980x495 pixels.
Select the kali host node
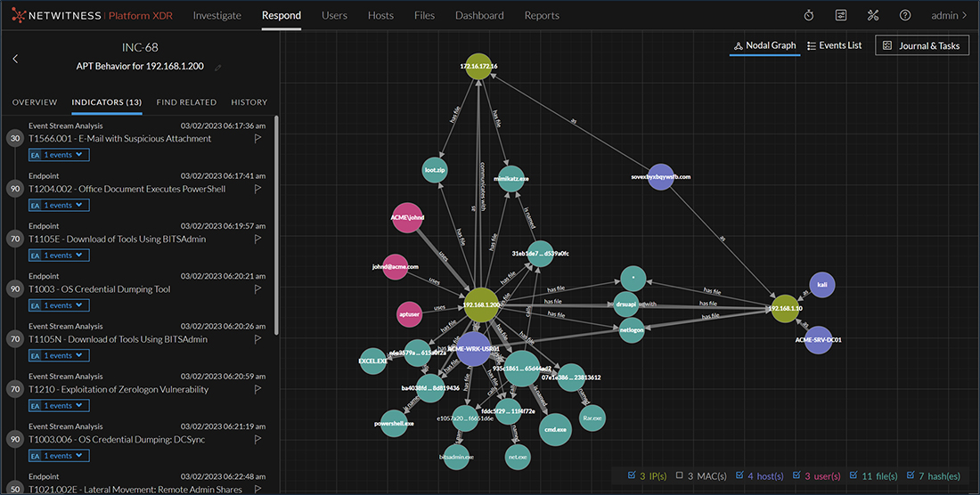pos(822,285)
